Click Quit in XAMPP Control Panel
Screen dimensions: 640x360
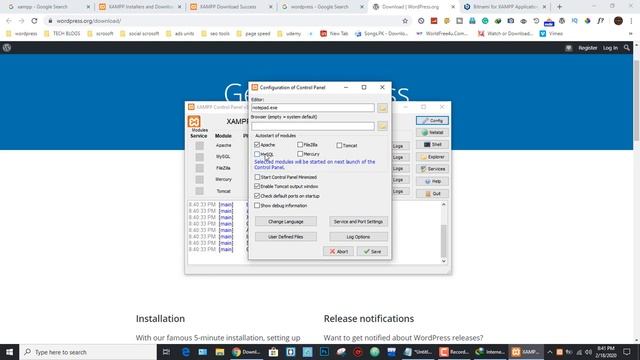(x=432, y=193)
